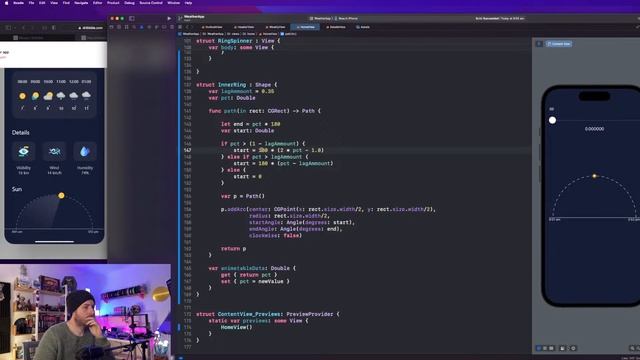Place cursor on 'let end = pct * 180'
This screenshot has height=360, width=640.
pyautogui.click(x=251, y=124)
